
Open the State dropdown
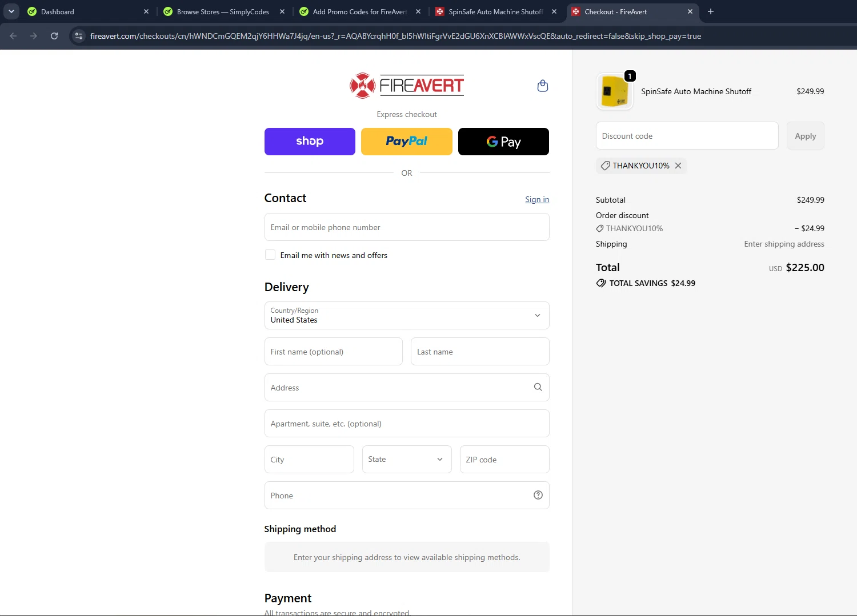point(407,459)
